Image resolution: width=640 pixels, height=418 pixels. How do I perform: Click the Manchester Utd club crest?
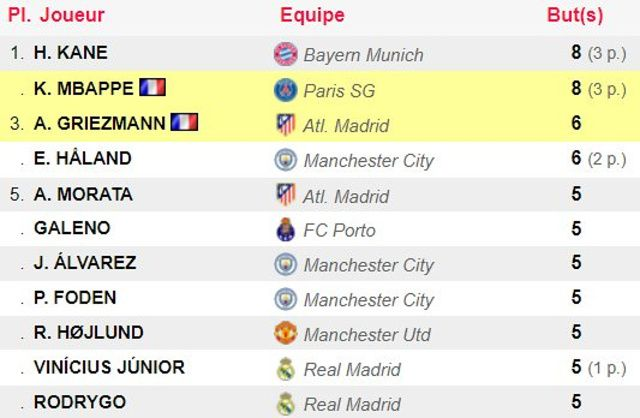tap(285, 333)
